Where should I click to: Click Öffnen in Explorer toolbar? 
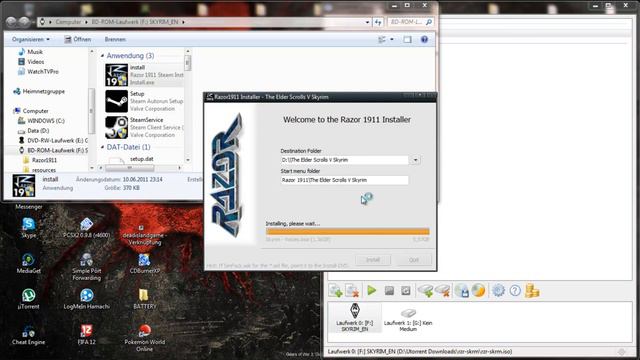click(78, 40)
